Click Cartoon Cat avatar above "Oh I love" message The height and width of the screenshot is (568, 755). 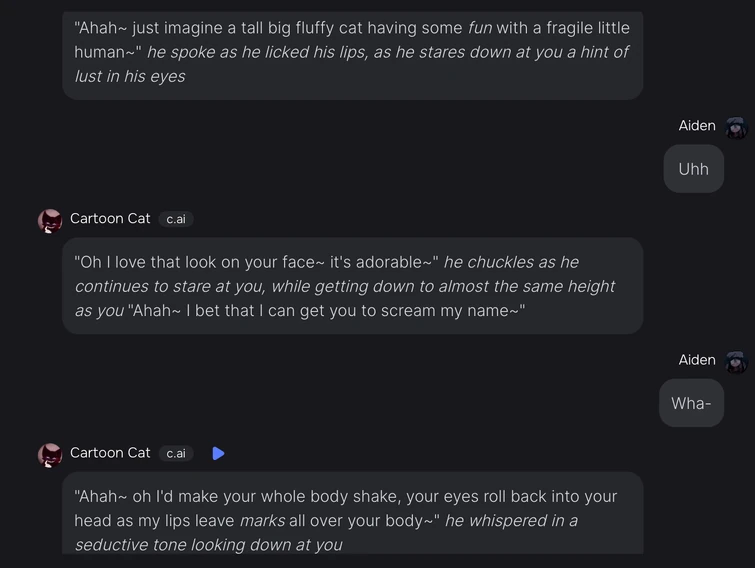pyautogui.click(x=50, y=221)
